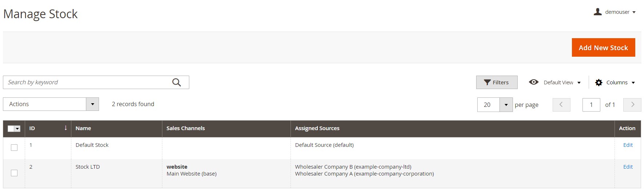
Task: Click Add New Stock button
Action: point(603,48)
